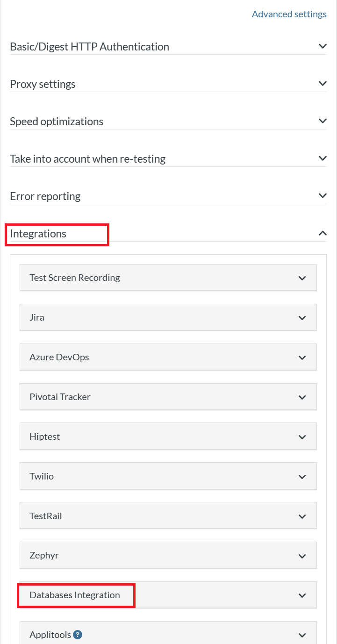Screen dimensions: 337x644
Task: Open the Zephyr chevron arrow
Action: click(302, 556)
